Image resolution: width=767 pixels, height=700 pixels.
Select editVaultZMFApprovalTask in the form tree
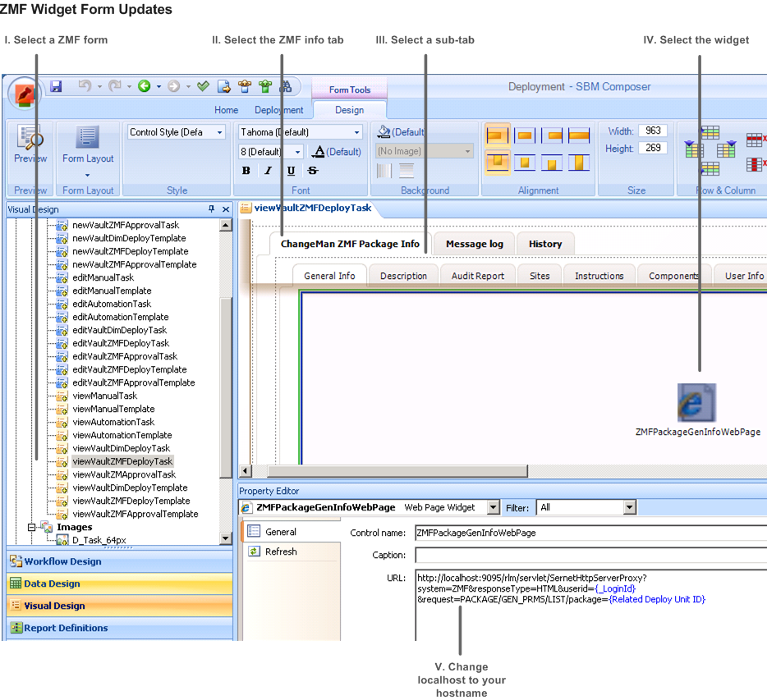coord(125,356)
